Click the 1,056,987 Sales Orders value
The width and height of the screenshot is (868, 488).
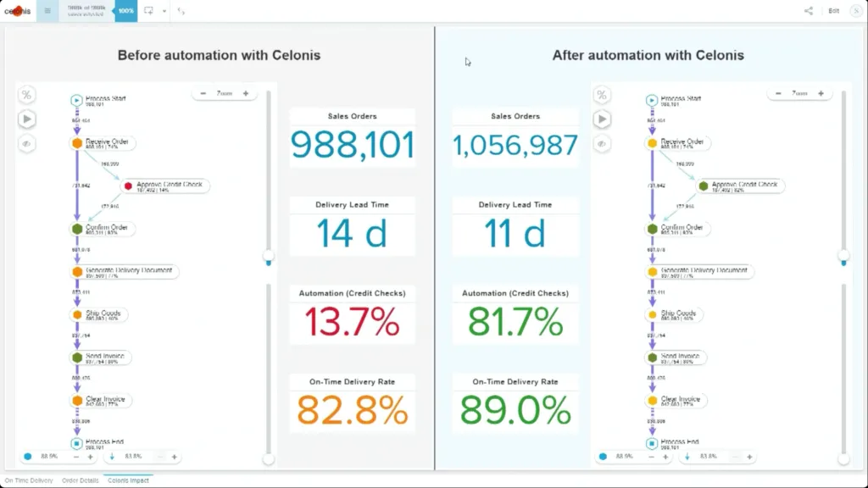coord(515,146)
